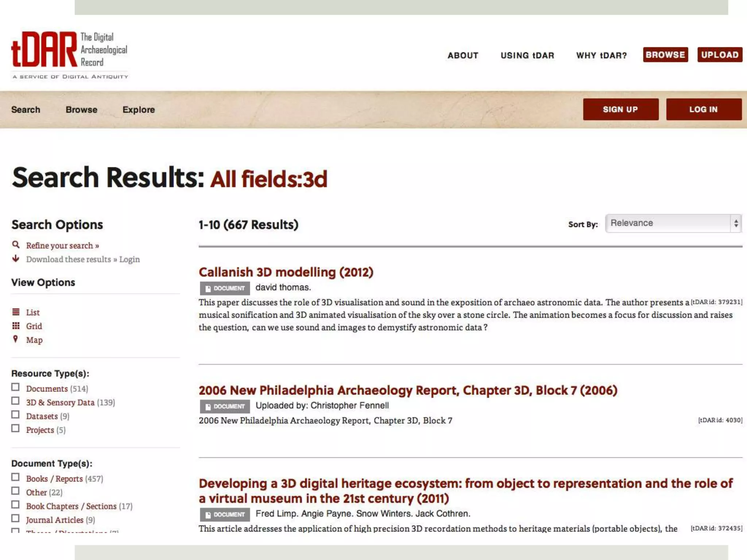Check the Documents (514) checkbox
Screen dimensions: 747x560
tap(15, 387)
